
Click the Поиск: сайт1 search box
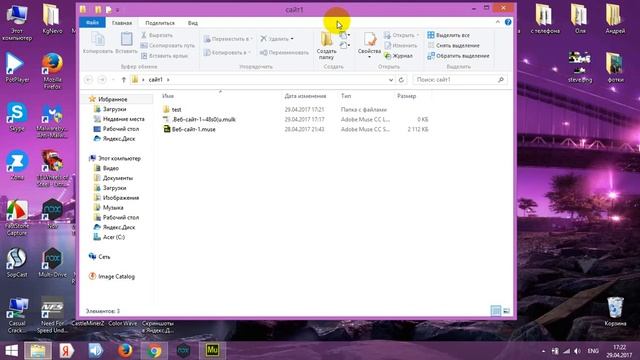click(460, 80)
